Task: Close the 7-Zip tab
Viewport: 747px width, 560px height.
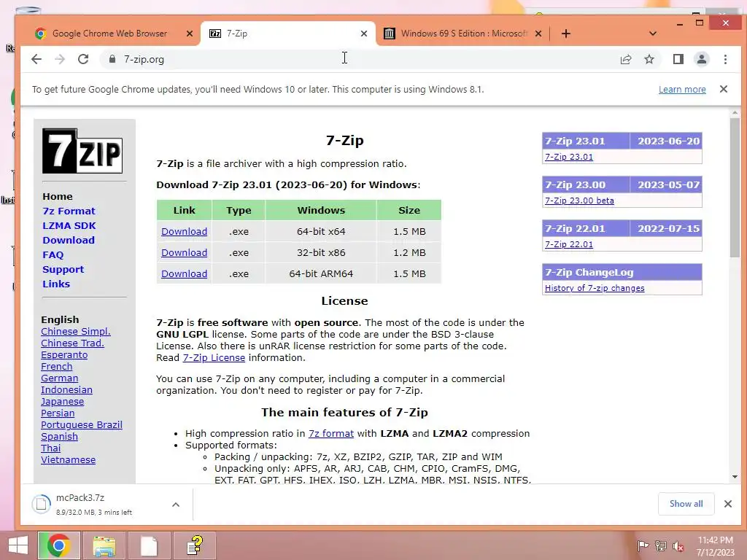Action: point(364,34)
